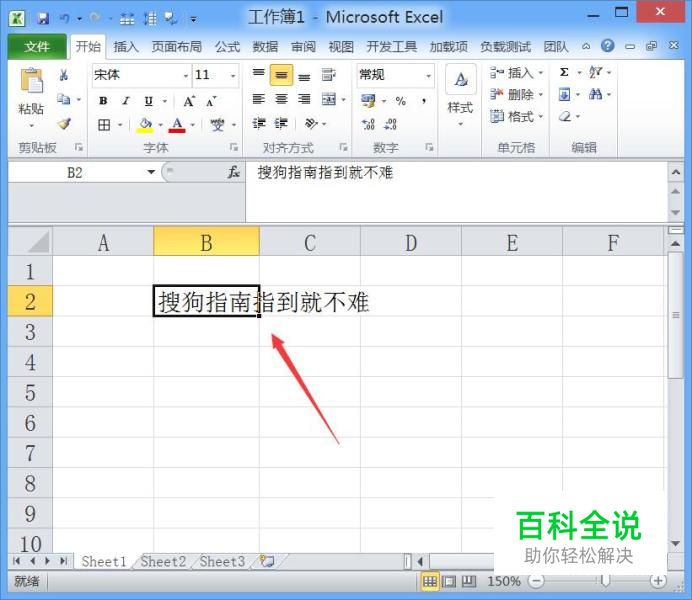
Task: Toggle Align Text Left
Action: coord(259,99)
